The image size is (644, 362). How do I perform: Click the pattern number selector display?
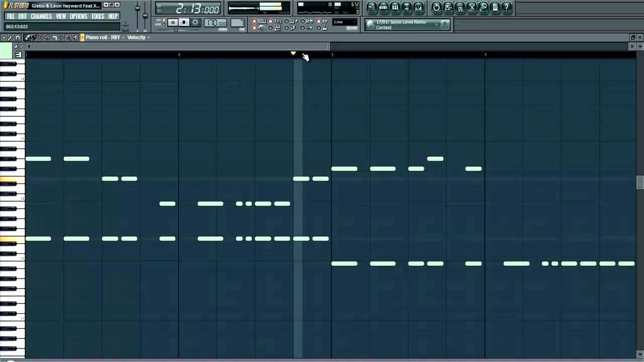point(237,23)
